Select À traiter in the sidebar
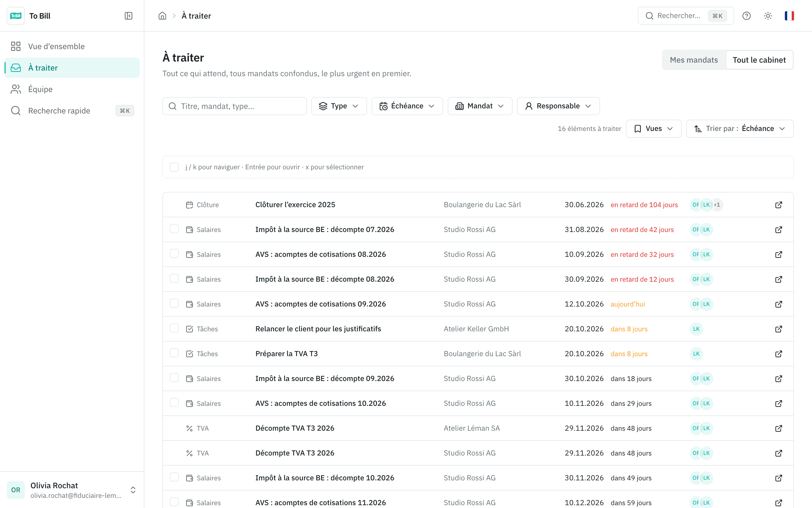This screenshot has height=508, width=812. click(x=72, y=68)
